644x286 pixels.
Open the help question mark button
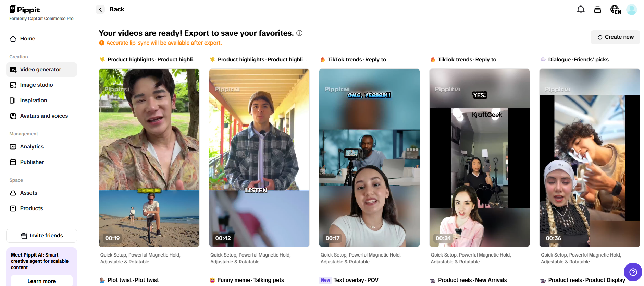[633, 272]
